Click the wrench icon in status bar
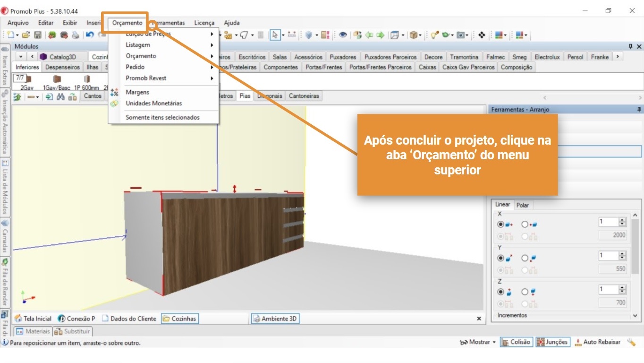The image size is (644, 363). (x=631, y=342)
